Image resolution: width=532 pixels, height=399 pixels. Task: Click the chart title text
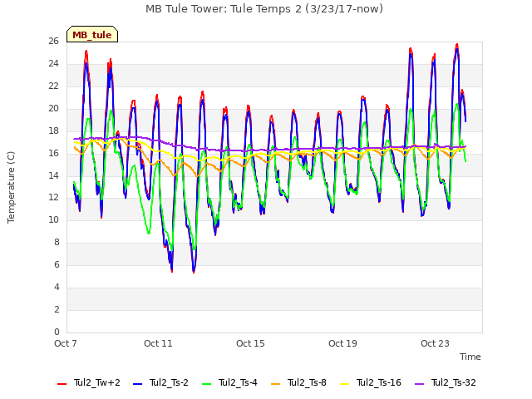pos(264,9)
